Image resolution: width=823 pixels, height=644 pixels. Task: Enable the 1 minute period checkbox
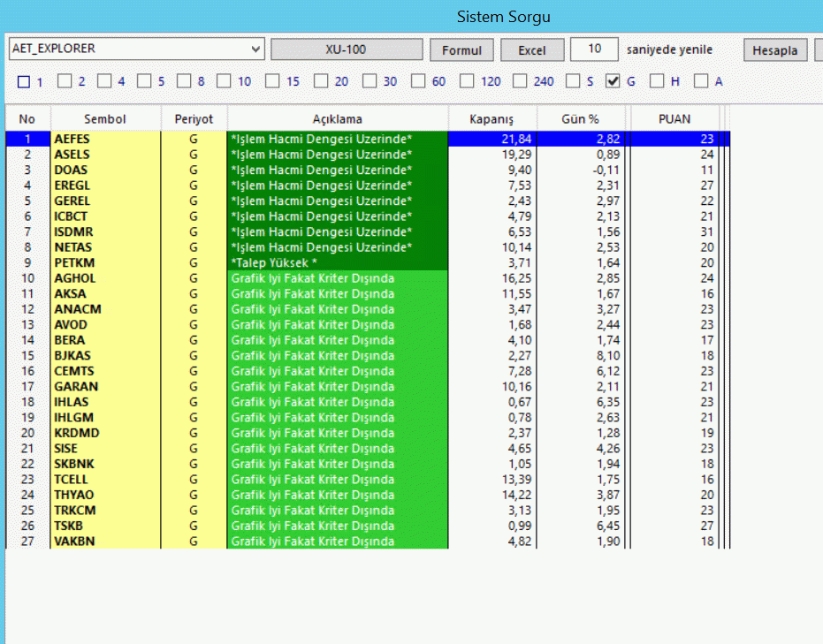pos(24,82)
